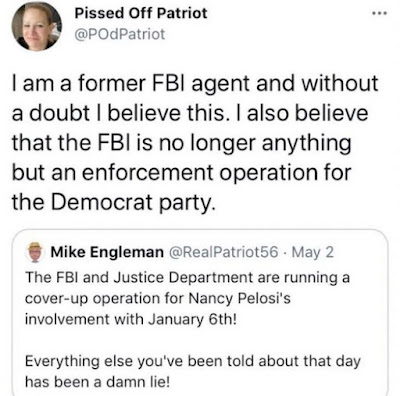Click Mike Engleman's small avatar icon
This screenshot has height=396, width=400.
[x=35, y=252]
